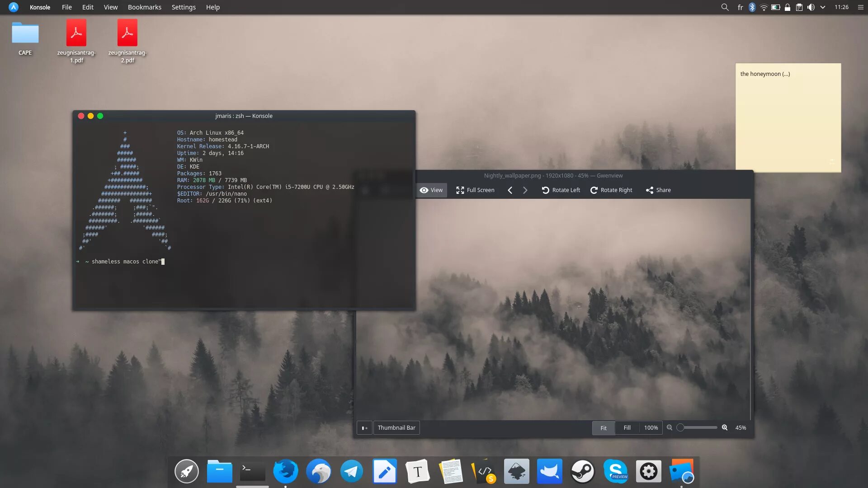Set zoom to 100% button
868x488 pixels.
tap(651, 428)
